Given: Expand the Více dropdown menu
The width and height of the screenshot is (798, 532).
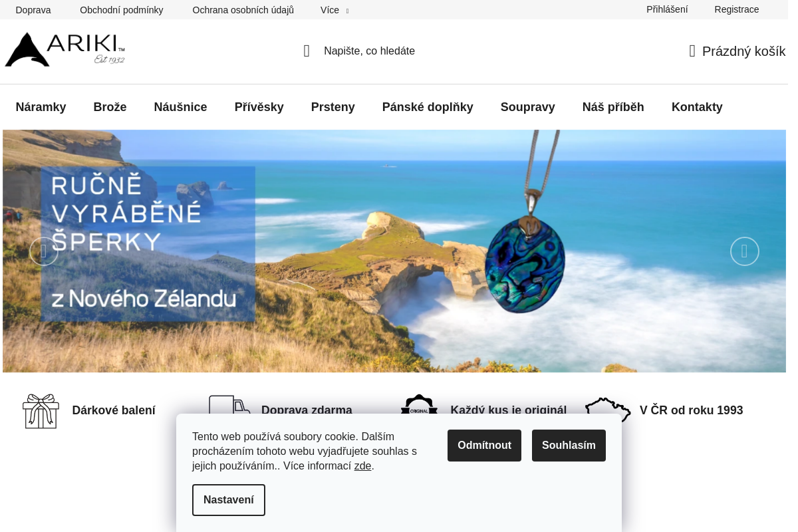Looking at the screenshot, I should pos(334,10).
